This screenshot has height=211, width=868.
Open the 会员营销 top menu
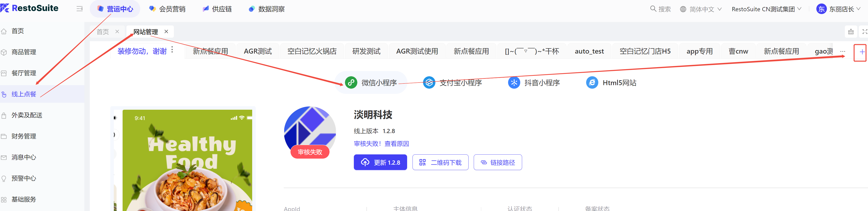click(x=168, y=9)
